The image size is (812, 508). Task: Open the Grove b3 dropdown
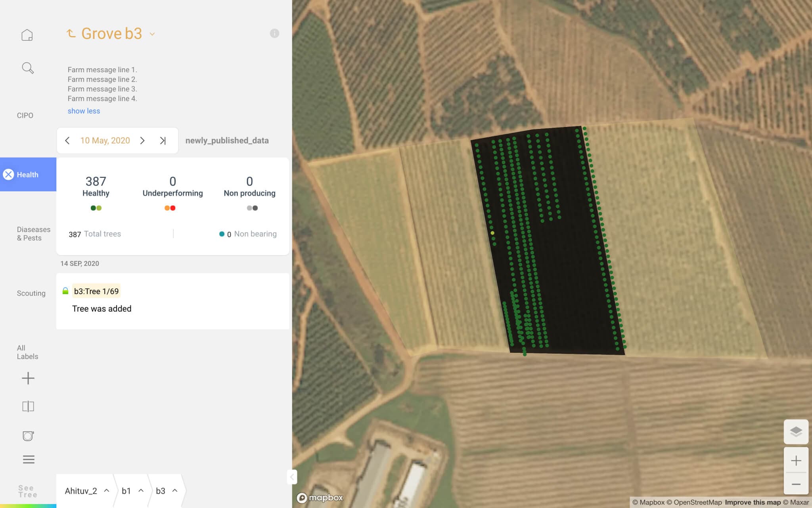pos(152,34)
